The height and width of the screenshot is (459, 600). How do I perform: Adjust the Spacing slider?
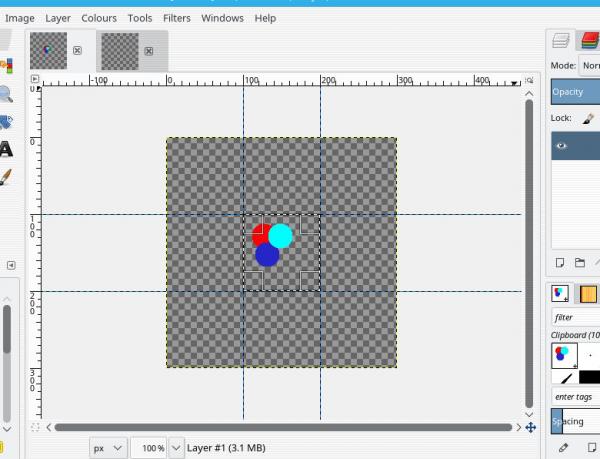point(576,421)
